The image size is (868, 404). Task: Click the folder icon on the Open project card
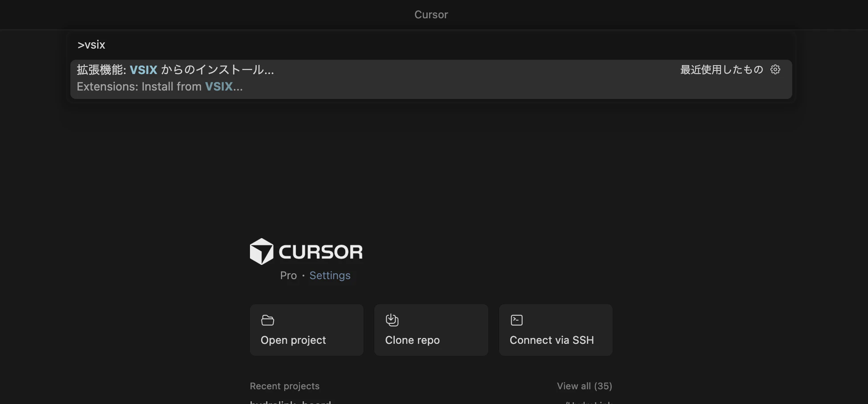[x=267, y=320]
